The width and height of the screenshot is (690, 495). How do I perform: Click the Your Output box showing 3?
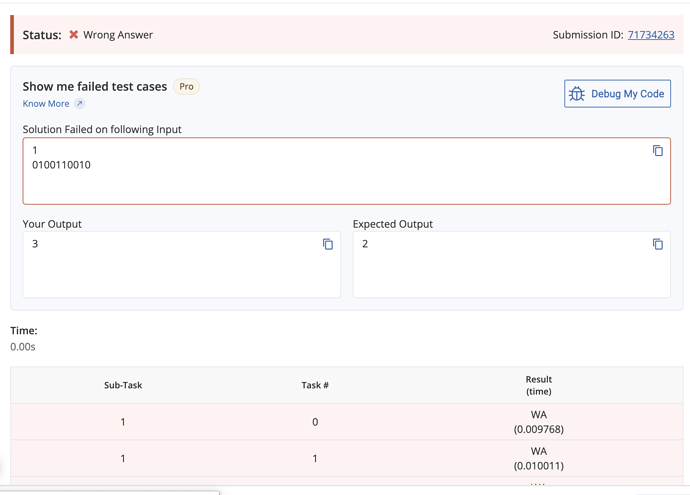click(182, 264)
